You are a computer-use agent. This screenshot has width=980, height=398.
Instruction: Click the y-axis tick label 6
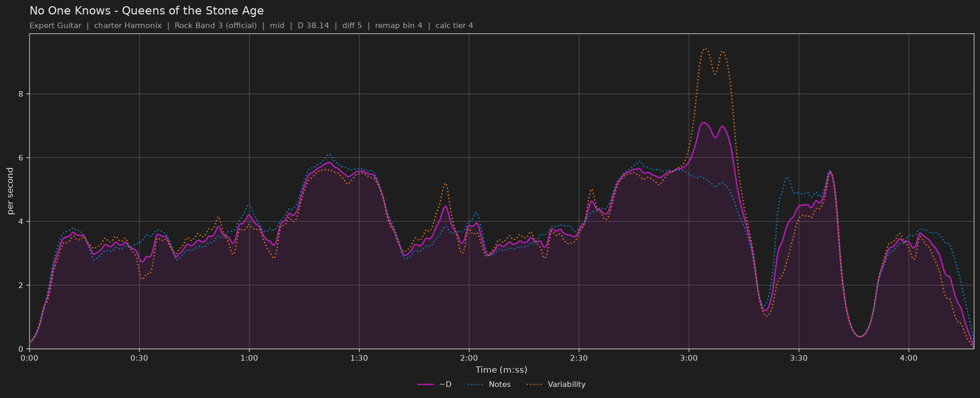pos(22,158)
